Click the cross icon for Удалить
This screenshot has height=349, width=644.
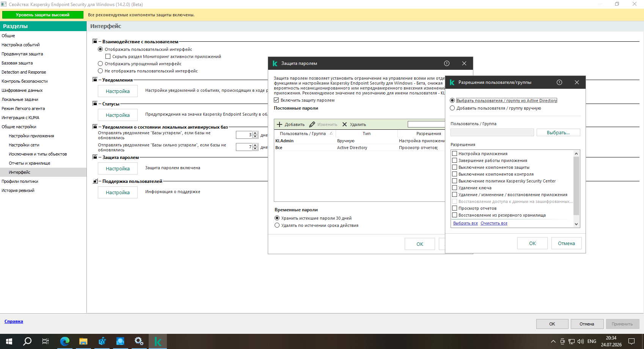(x=344, y=124)
